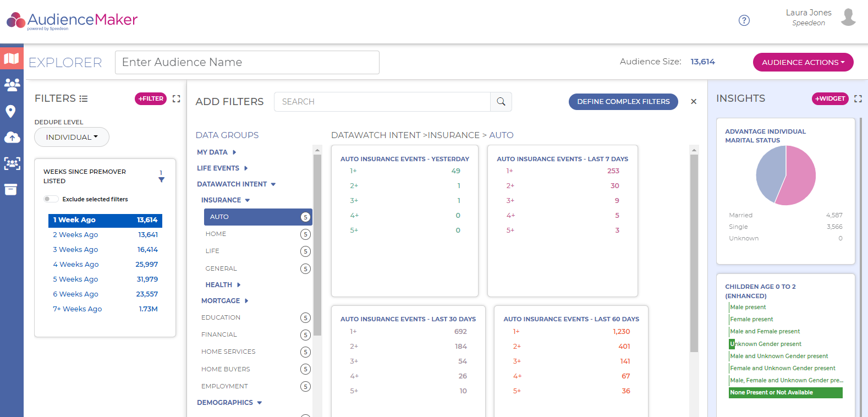Toggle Exclude selected filters switch
This screenshot has height=417, width=868.
tap(51, 199)
